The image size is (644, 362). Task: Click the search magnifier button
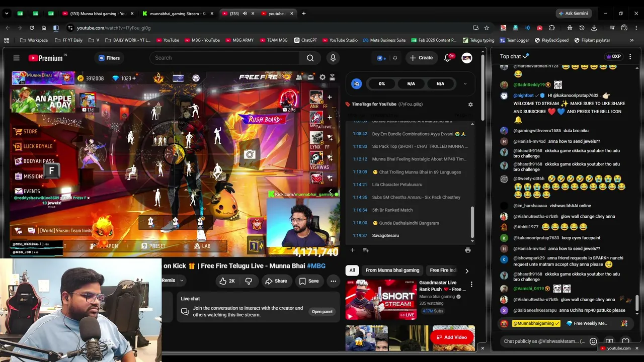(310, 58)
